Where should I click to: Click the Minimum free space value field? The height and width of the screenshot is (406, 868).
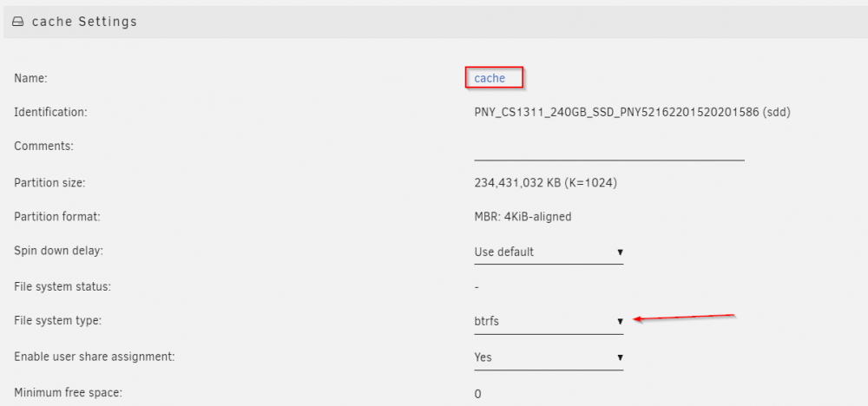(477, 394)
